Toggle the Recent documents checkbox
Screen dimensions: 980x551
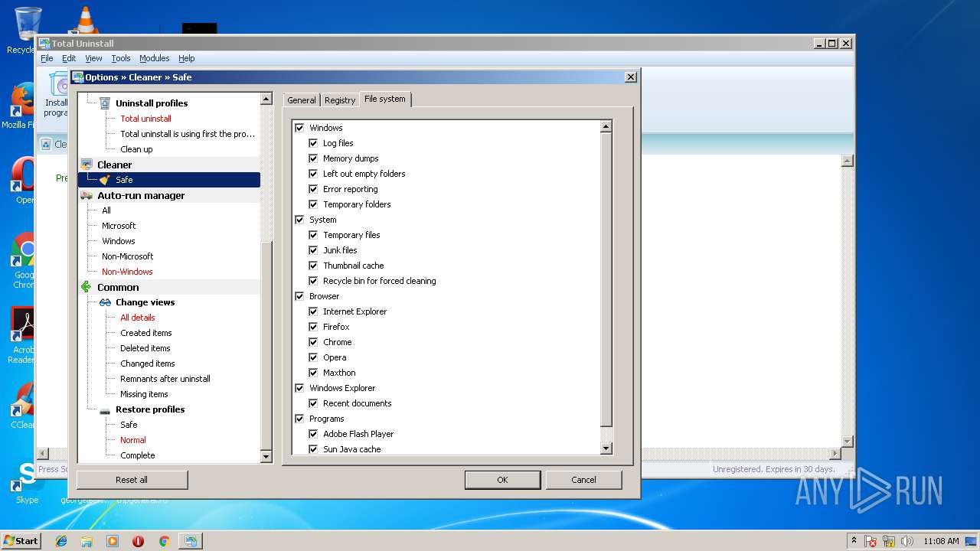pyautogui.click(x=313, y=403)
